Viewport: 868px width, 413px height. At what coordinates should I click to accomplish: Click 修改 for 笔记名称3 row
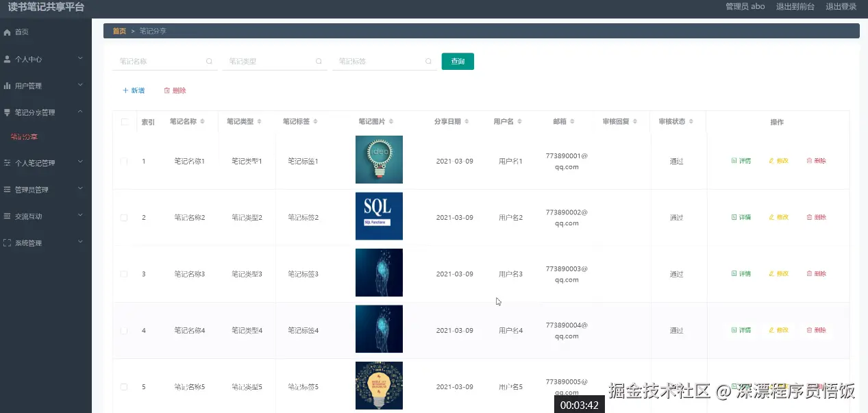coord(779,274)
